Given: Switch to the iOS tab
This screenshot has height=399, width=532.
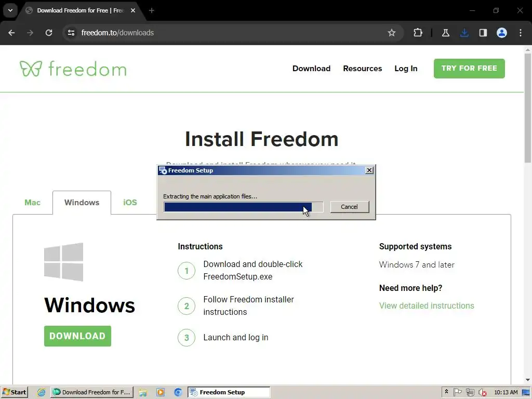Looking at the screenshot, I should (x=130, y=203).
